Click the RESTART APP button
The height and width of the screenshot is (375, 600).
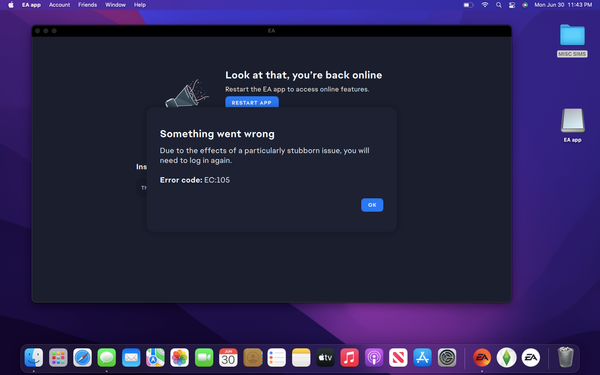(252, 102)
